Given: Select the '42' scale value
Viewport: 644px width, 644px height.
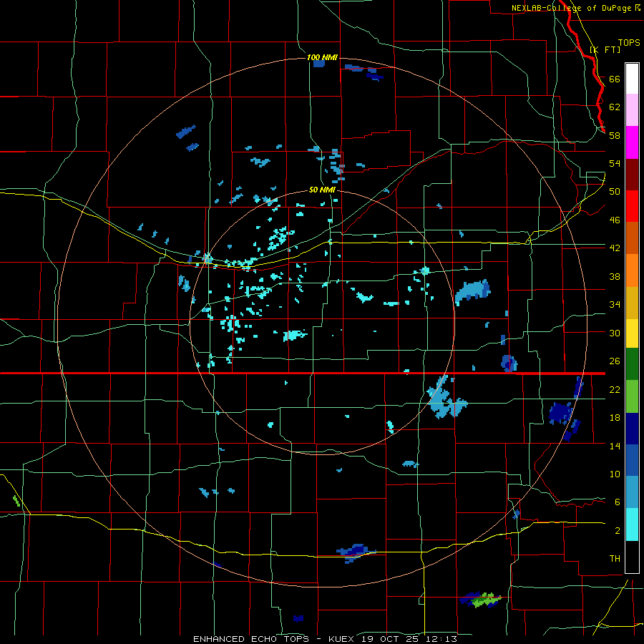Looking at the screenshot, I should tap(615, 248).
